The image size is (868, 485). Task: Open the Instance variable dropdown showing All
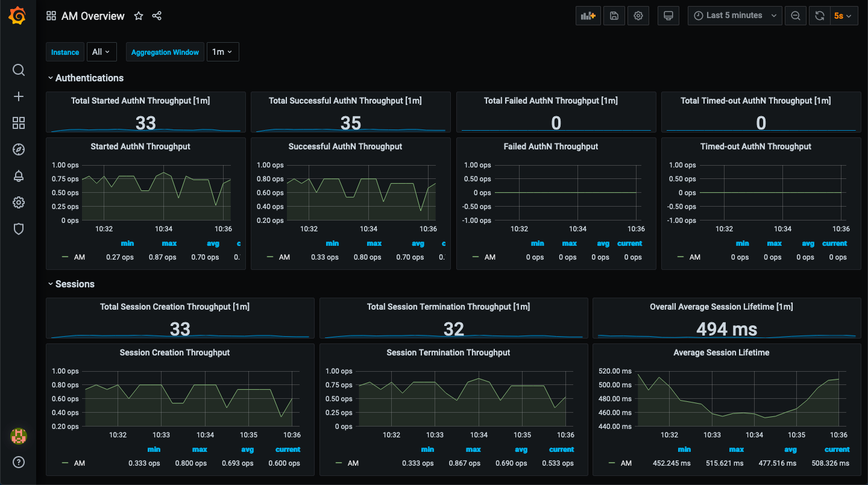click(x=101, y=52)
